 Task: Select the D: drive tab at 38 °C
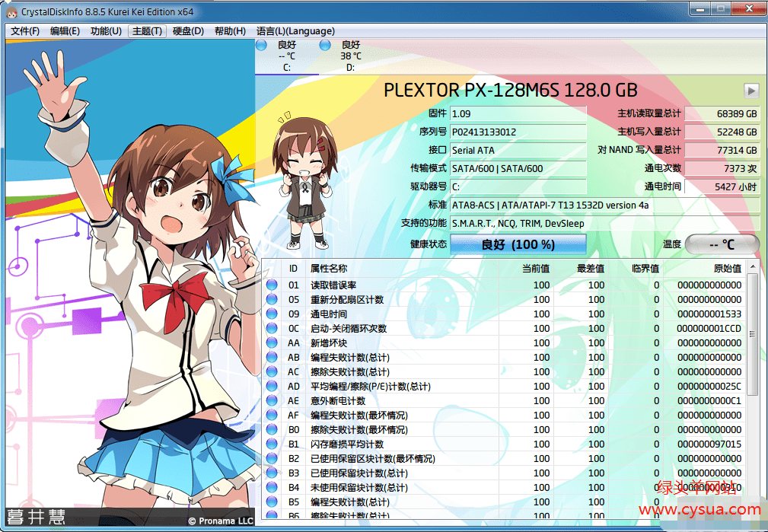(x=351, y=56)
